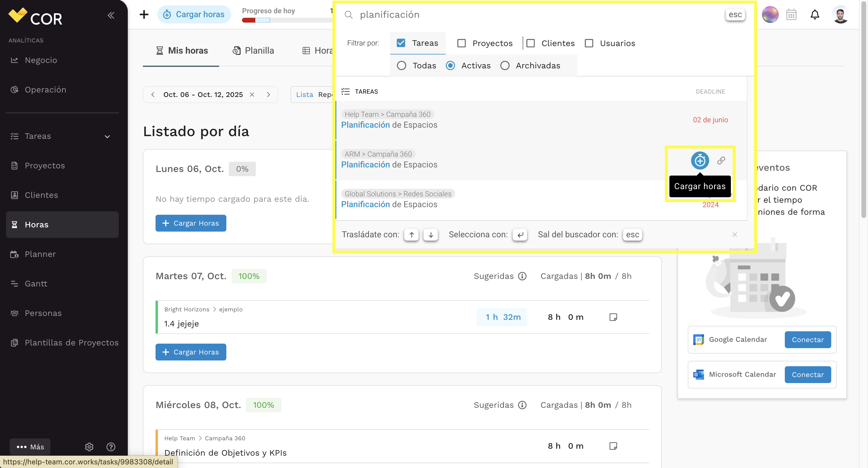The image size is (868, 468).
Task: Open note icon for 1.4 jejeje entry
Action: 613,317
